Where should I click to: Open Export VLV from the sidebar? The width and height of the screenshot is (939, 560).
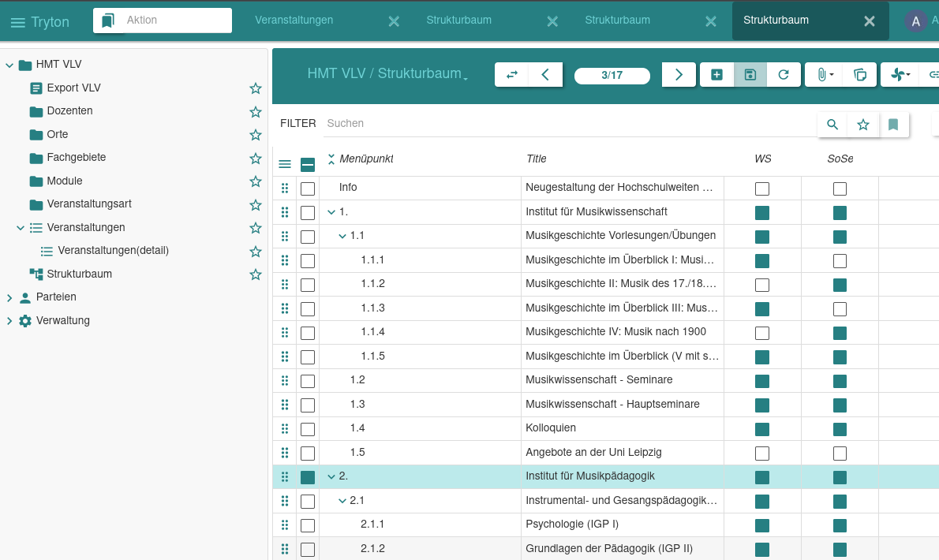point(73,88)
